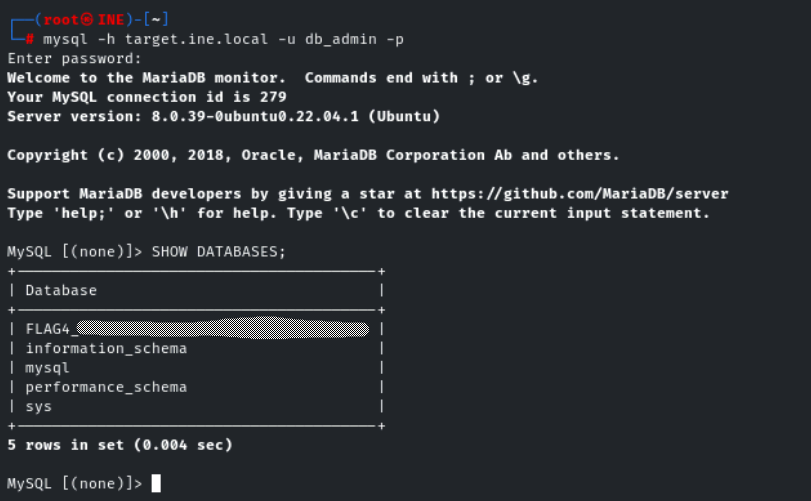
Task: Click the Enter password: line
Action: [75, 58]
